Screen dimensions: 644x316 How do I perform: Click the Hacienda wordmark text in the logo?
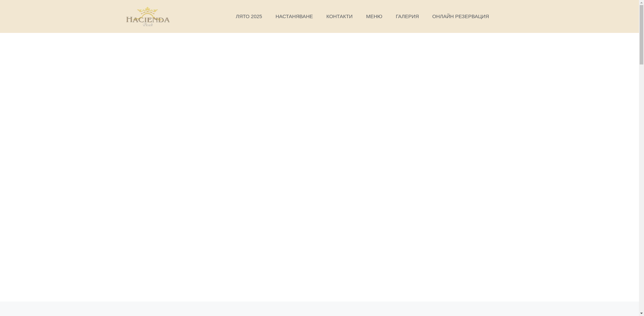(x=148, y=19)
